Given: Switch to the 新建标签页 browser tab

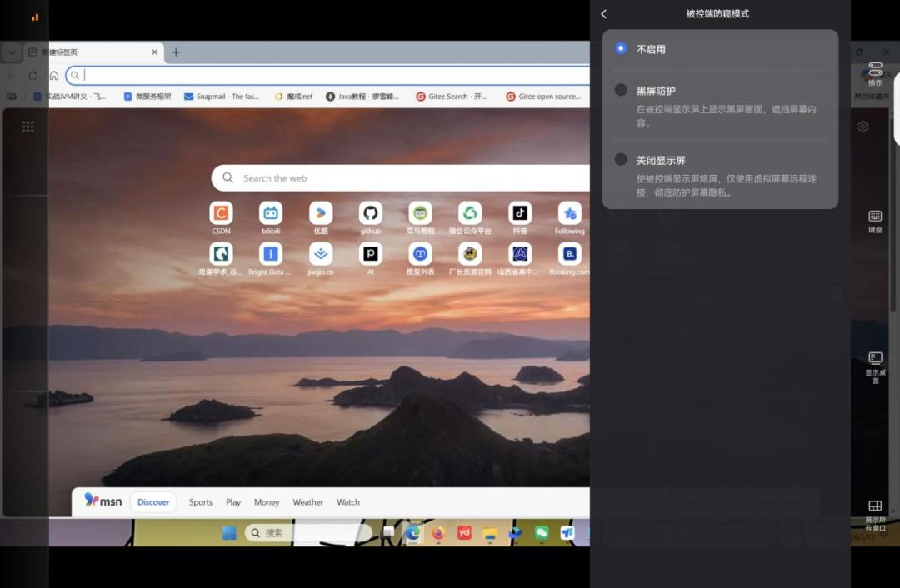Looking at the screenshot, I should point(92,52).
